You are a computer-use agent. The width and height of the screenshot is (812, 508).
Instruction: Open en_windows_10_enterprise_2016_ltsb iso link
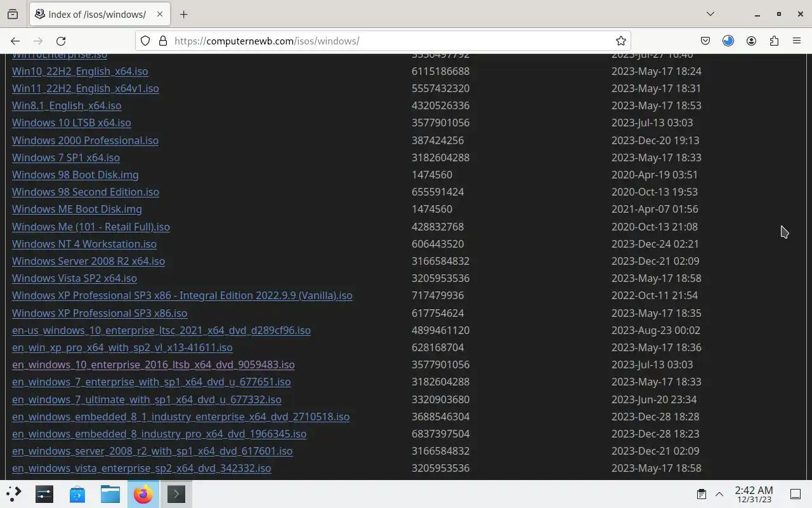154,364
